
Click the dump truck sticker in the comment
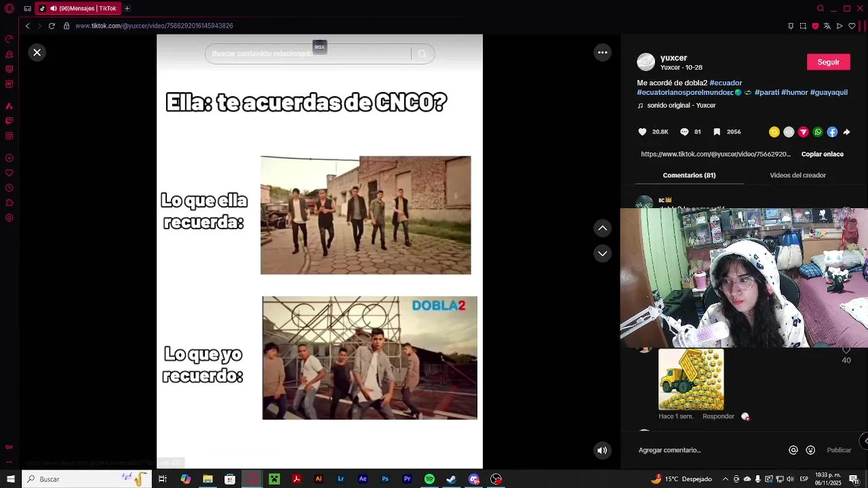(x=691, y=380)
